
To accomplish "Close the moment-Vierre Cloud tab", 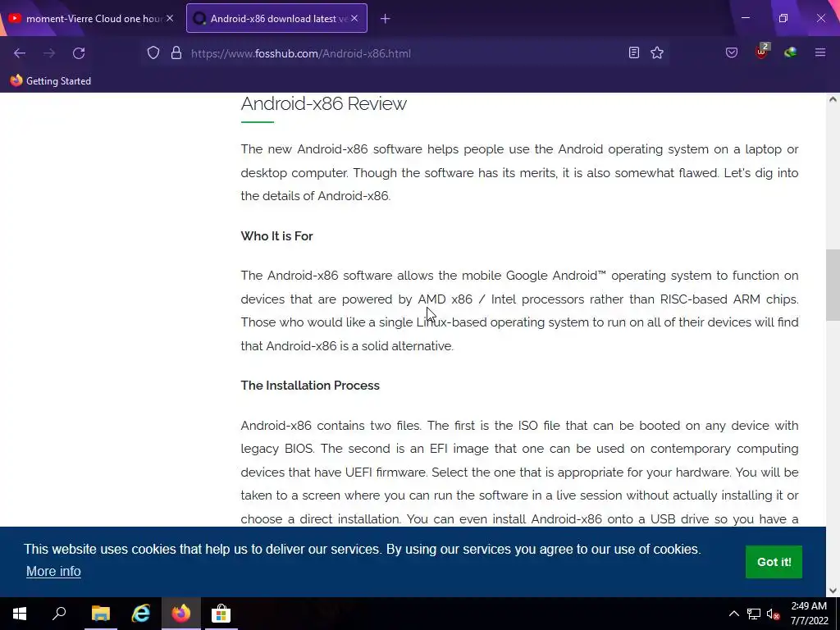I will [170, 18].
